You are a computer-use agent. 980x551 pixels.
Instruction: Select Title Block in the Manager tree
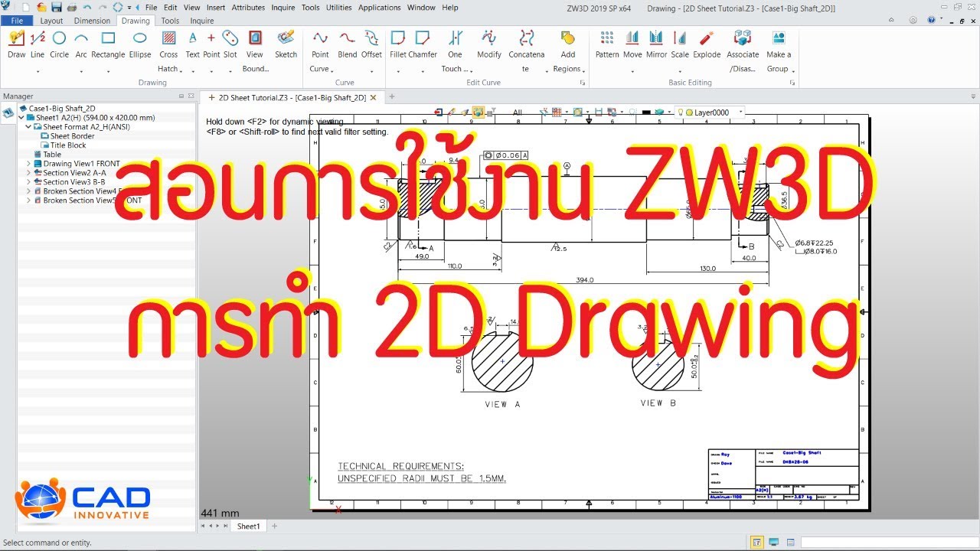pos(68,145)
